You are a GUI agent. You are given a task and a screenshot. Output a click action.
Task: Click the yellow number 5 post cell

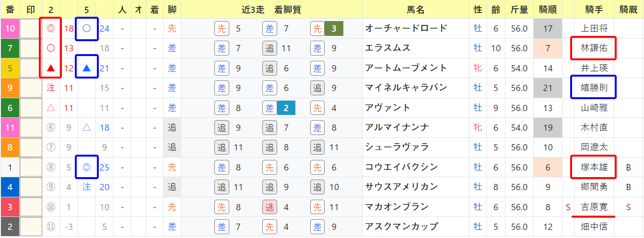[10, 68]
